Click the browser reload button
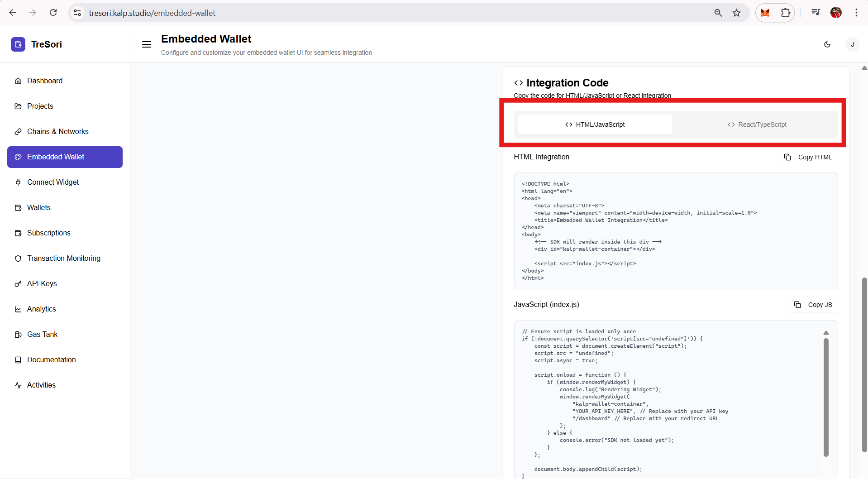This screenshot has width=868, height=479. [53, 13]
